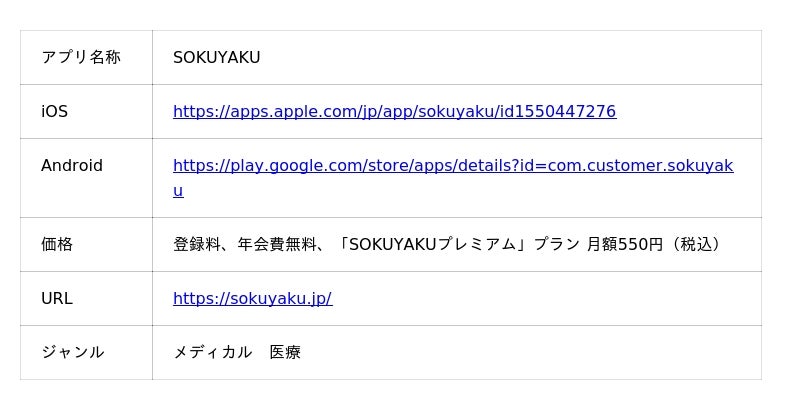Click the 登録料 text in the price row
Screen dimensions: 800x410
(x=197, y=245)
